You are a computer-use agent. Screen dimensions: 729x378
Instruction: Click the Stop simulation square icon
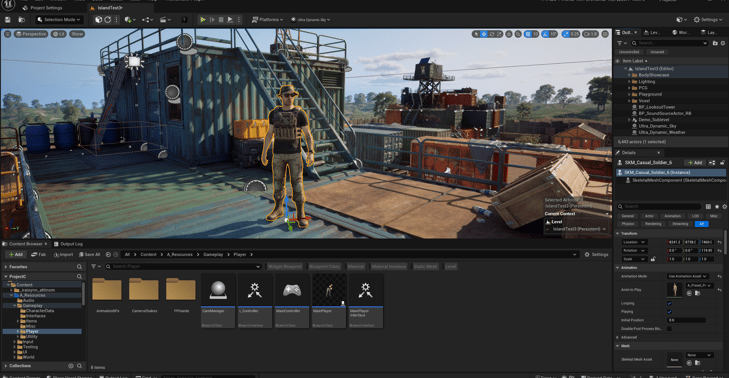(x=221, y=20)
